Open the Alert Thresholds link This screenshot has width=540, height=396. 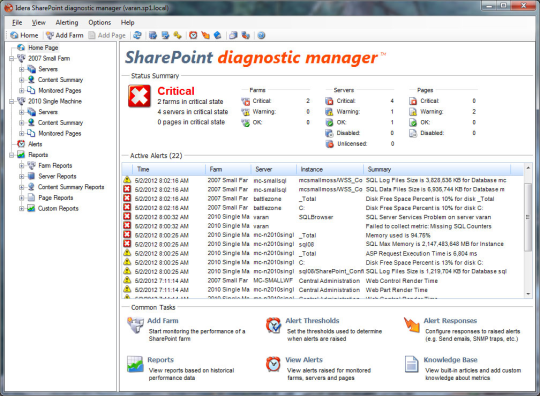(x=312, y=321)
